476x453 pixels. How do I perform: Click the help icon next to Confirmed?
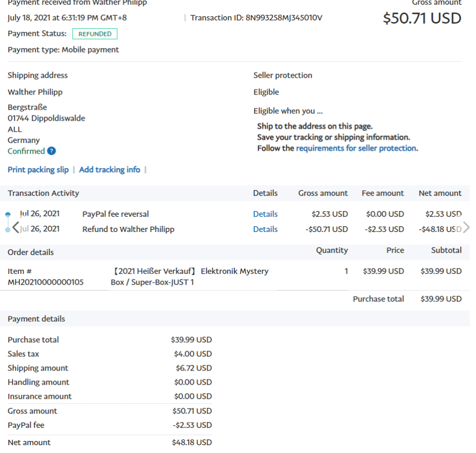coord(51,151)
